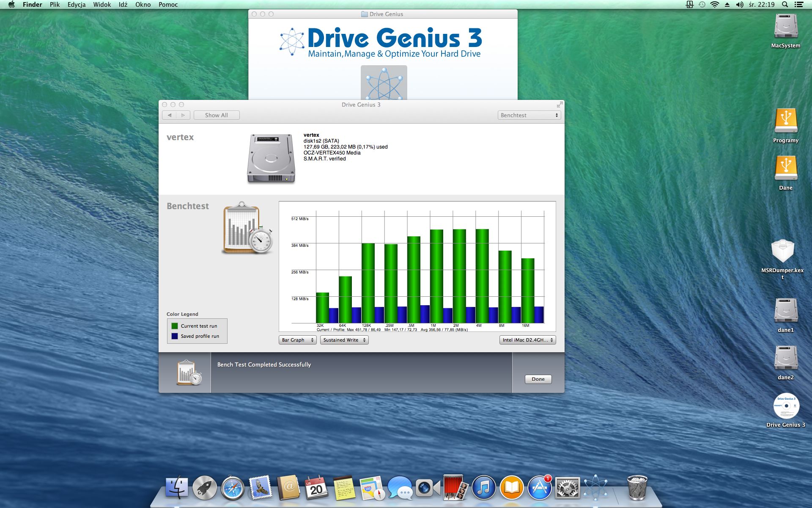Open the Idź menu
Image resolution: width=812 pixels, height=508 pixels.
tap(123, 5)
